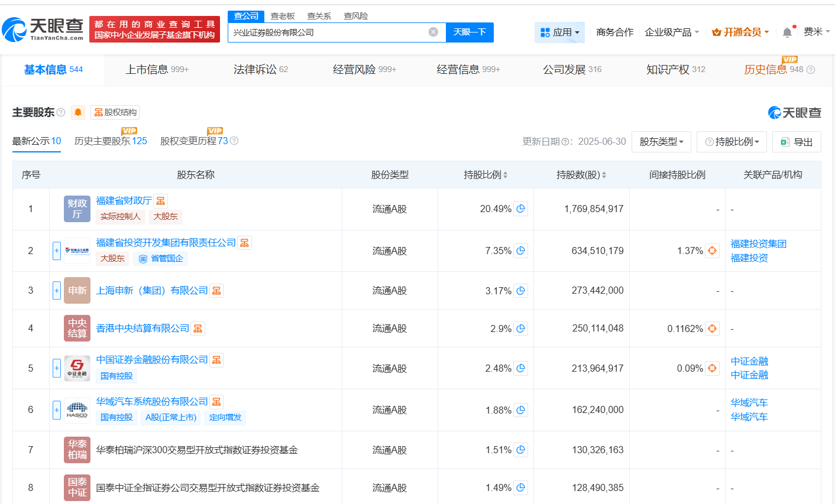Screen dimensions: 835x504
Task: Click equity icon next to 中国证券金融股份有限公司
Action: [216, 359]
